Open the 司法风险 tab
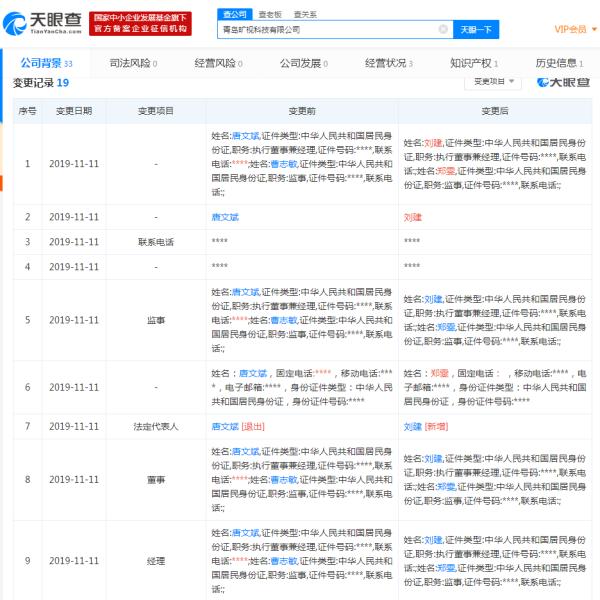The width and height of the screenshot is (600, 600). [x=133, y=63]
